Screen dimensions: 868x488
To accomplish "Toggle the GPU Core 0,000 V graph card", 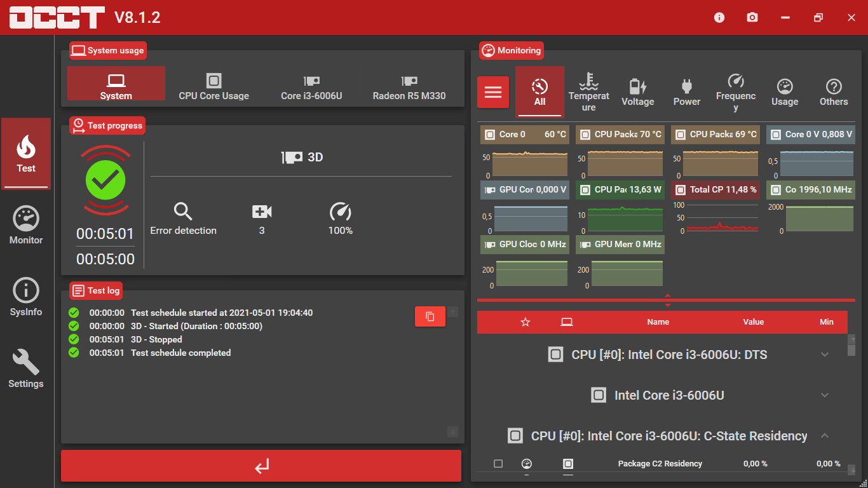I will pyautogui.click(x=525, y=189).
